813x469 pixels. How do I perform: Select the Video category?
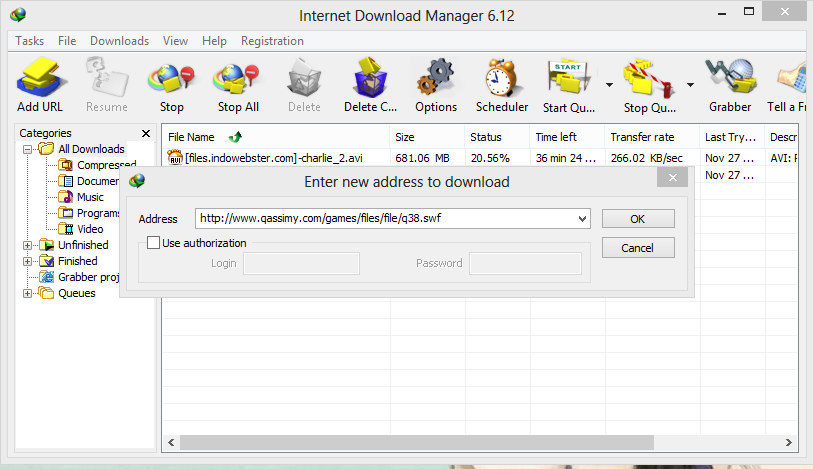click(81, 229)
